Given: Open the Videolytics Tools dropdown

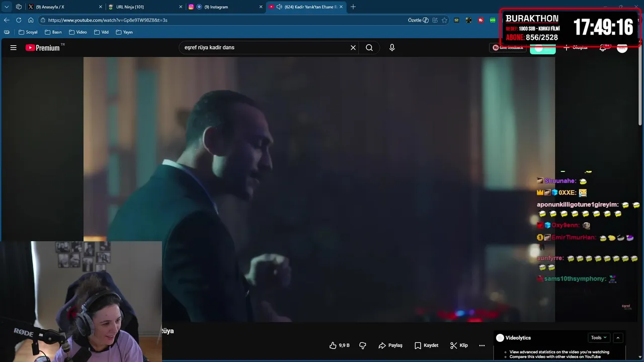Looking at the screenshot, I should point(599,338).
